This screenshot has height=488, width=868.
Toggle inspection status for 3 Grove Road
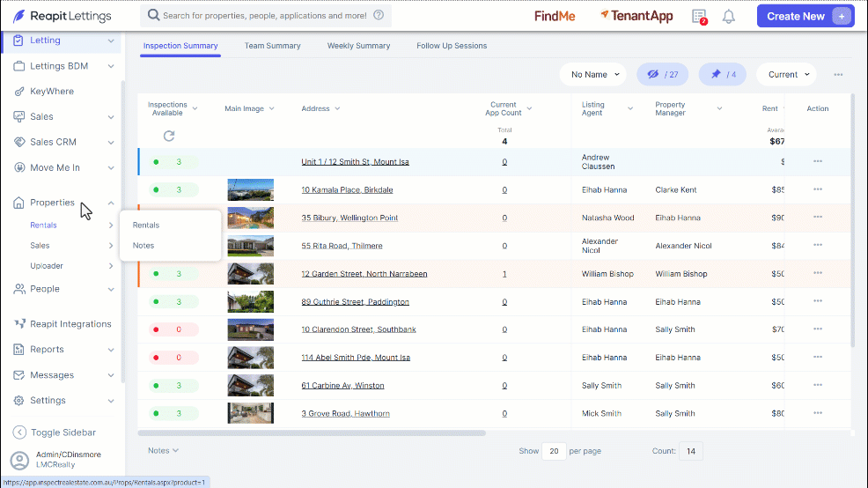(173, 414)
